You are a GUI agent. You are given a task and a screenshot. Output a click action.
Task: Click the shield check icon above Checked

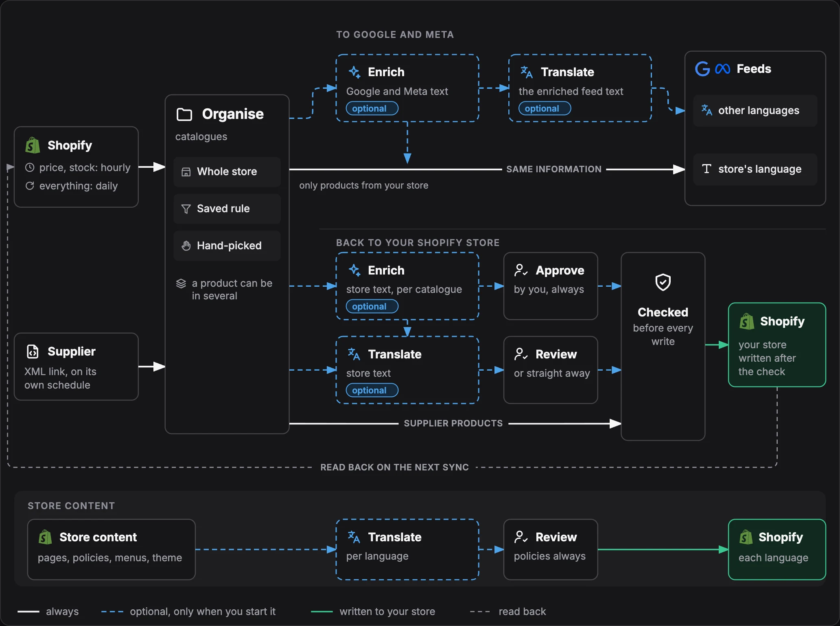663,282
